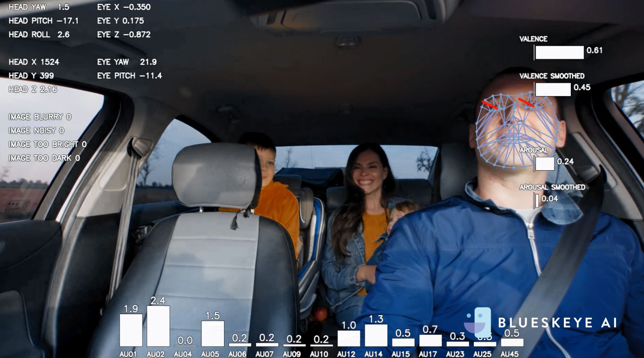The height and width of the screenshot is (358, 644).
Task: Select the AU05 bar valued 1.5
Action: (x=213, y=333)
